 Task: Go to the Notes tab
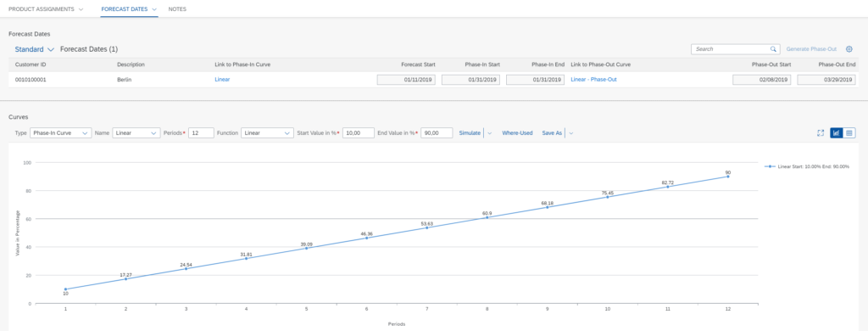coord(177,9)
